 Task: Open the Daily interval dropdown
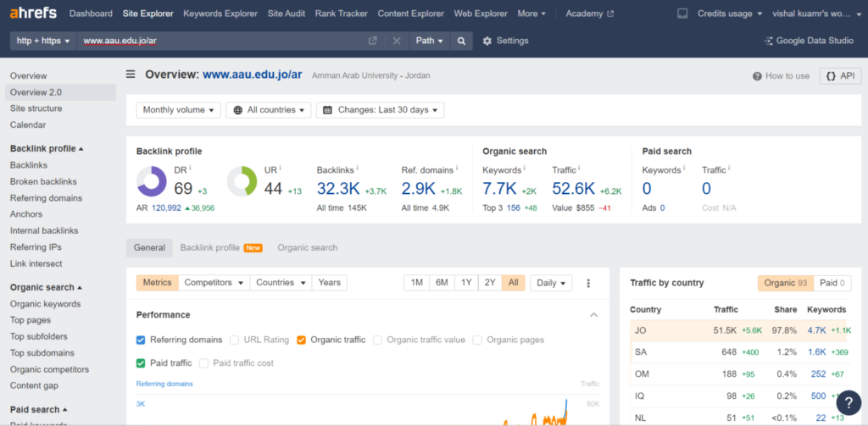tap(551, 283)
